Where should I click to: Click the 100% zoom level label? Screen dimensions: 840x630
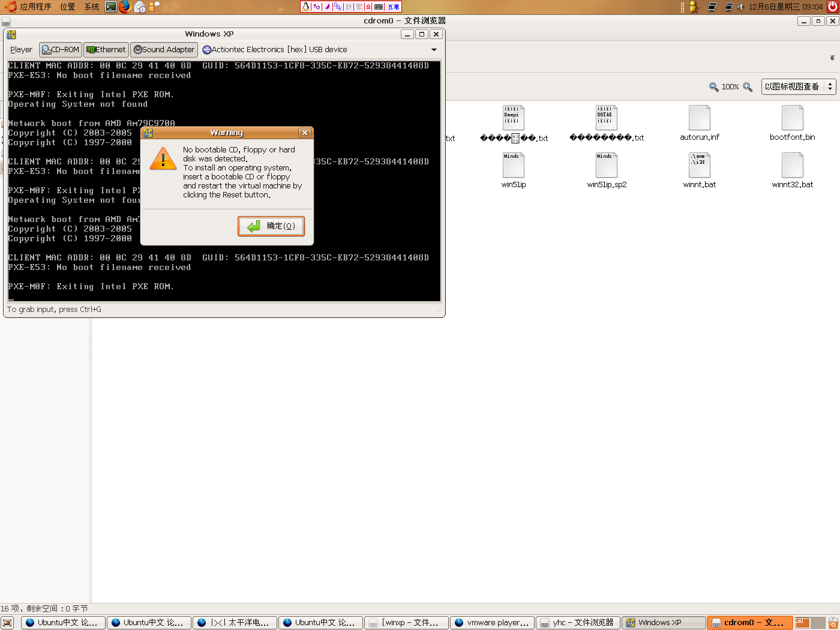pos(730,87)
